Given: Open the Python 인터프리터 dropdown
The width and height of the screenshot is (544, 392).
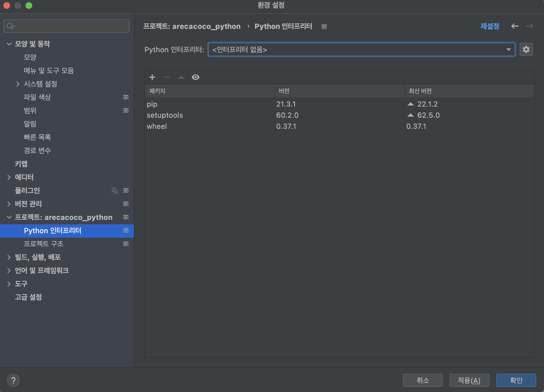Looking at the screenshot, I should pyautogui.click(x=362, y=49).
